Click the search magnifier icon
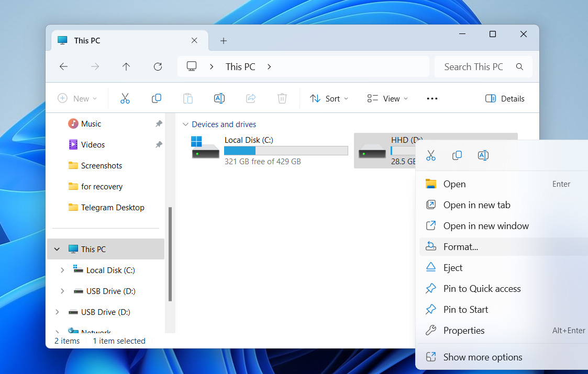Screen dimensions: 588x374 pyautogui.click(x=519, y=67)
